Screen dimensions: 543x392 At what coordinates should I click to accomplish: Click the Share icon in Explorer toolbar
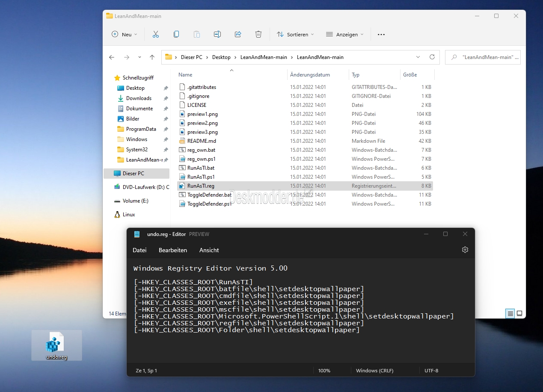point(238,34)
